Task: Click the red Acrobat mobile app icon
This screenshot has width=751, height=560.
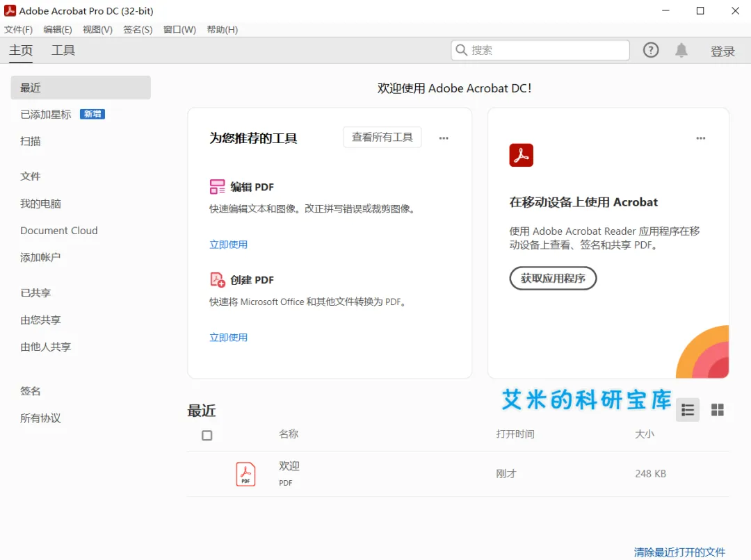Action: [521, 155]
